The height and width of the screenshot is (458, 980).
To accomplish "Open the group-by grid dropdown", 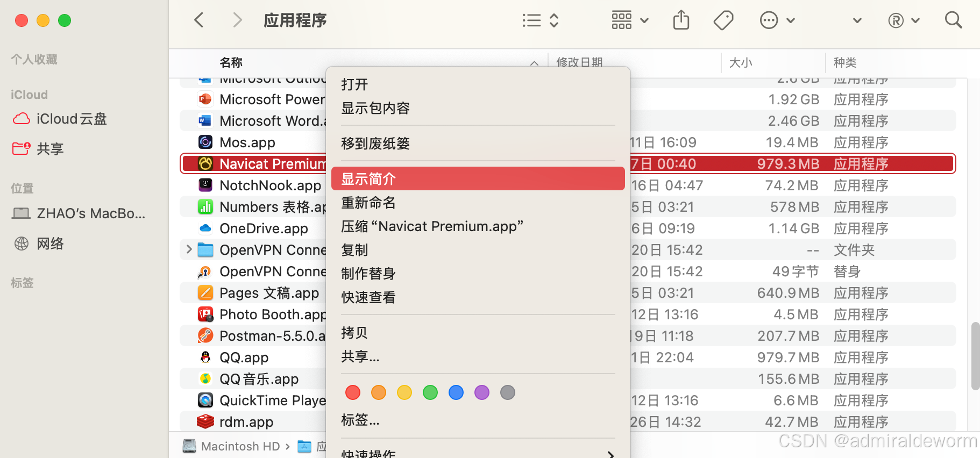I will 630,20.
